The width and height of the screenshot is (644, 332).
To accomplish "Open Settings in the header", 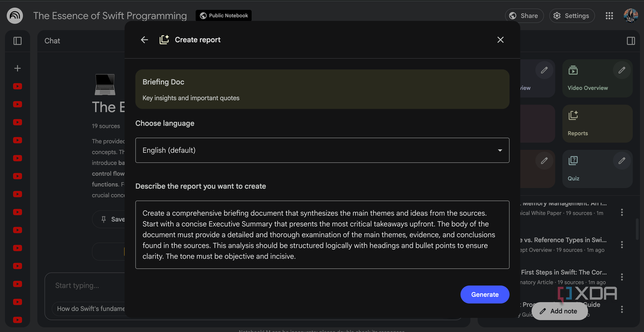I will [572, 16].
